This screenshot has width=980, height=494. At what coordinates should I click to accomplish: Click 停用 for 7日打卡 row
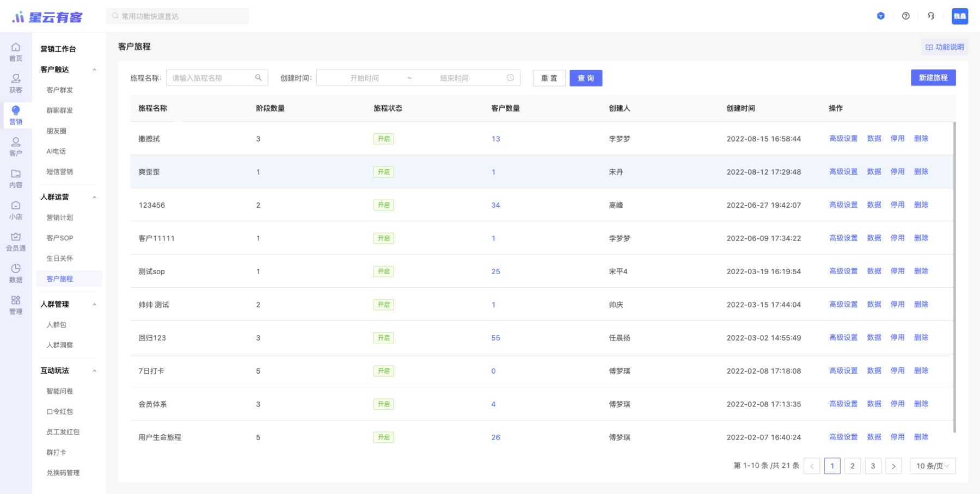pos(897,371)
